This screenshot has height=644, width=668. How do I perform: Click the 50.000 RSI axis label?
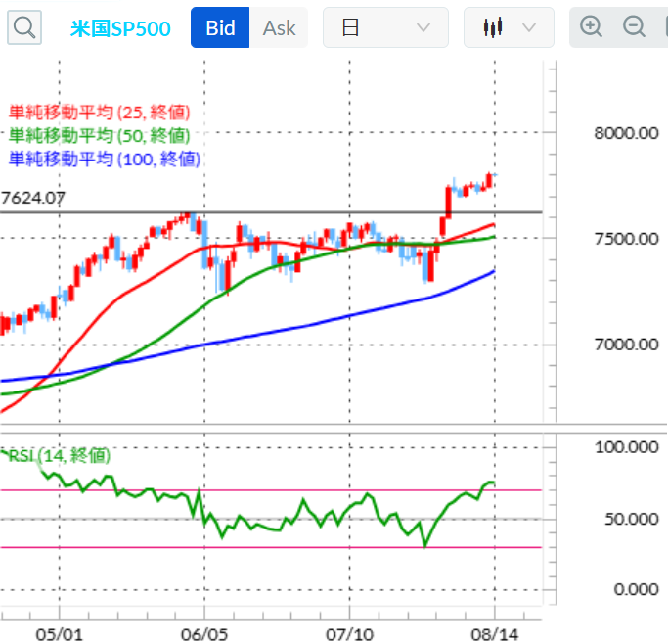pos(632,519)
